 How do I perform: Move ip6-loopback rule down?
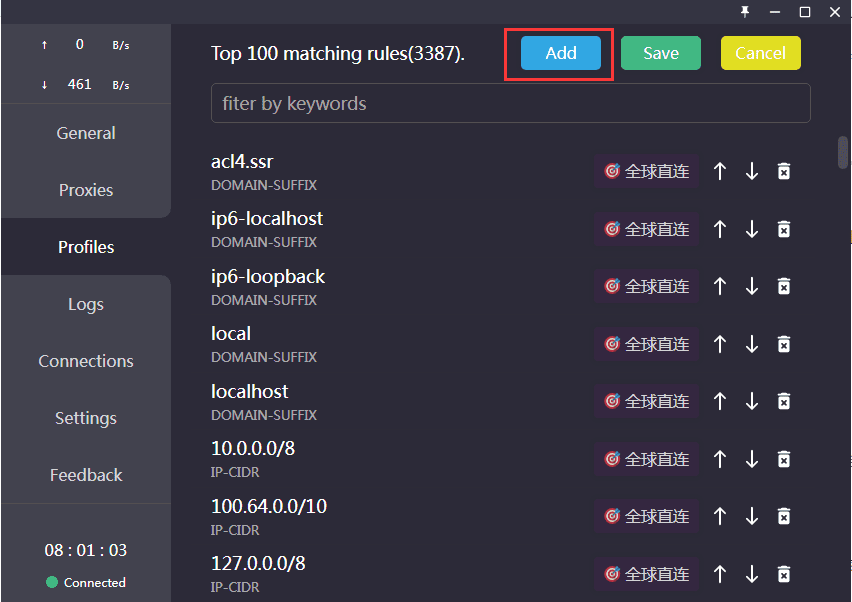click(x=752, y=286)
